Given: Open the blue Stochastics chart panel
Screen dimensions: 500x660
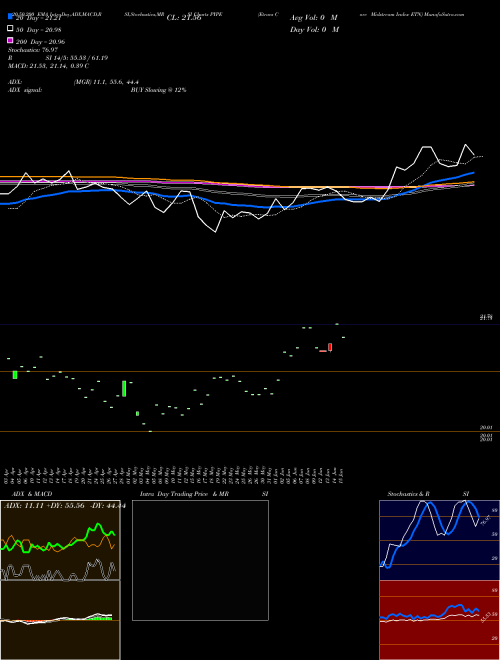Looking at the screenshot, I should pos(439,540).
